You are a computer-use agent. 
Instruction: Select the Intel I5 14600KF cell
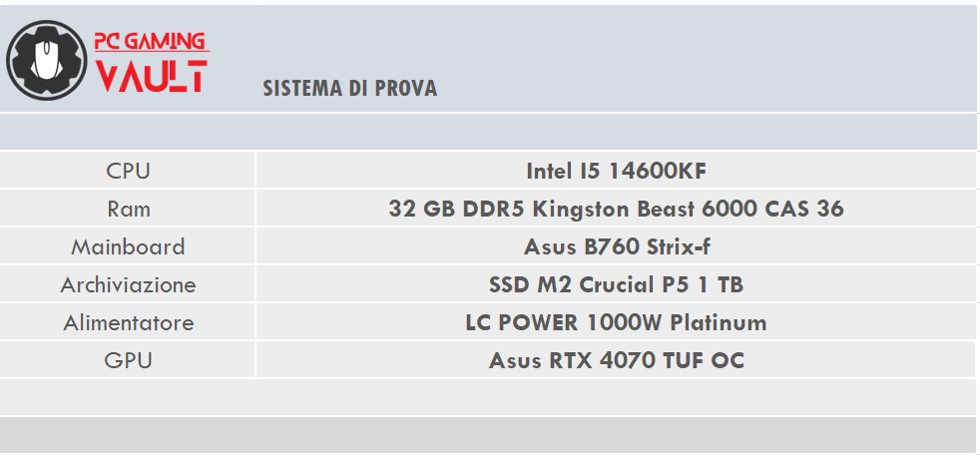tap(616, 170)
